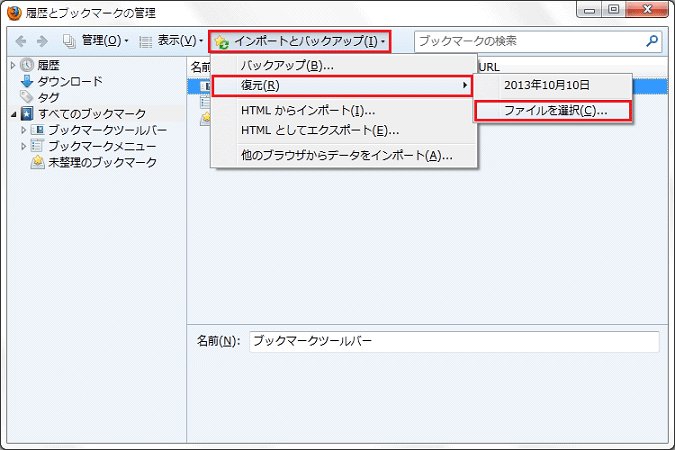Choose 他のブラウザからデータをインポート(A)...
The width and height of the screenshot is (675, 450).
click(x=344, y=155)
